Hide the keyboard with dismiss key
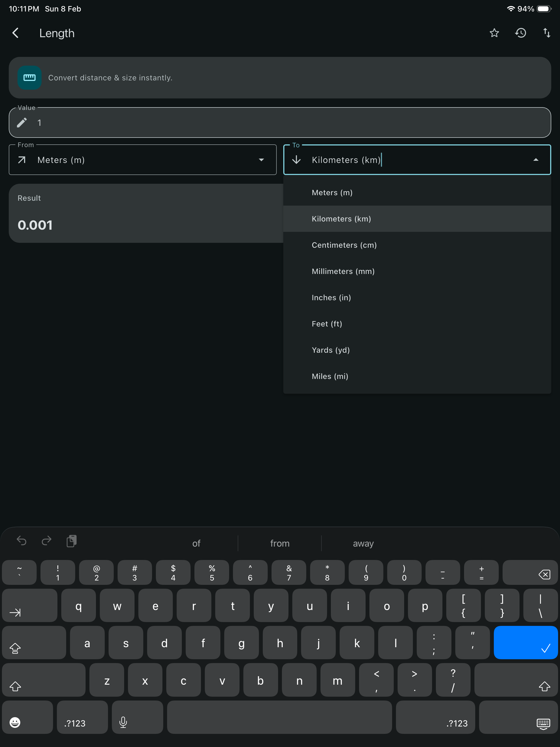 click(518, 717)
